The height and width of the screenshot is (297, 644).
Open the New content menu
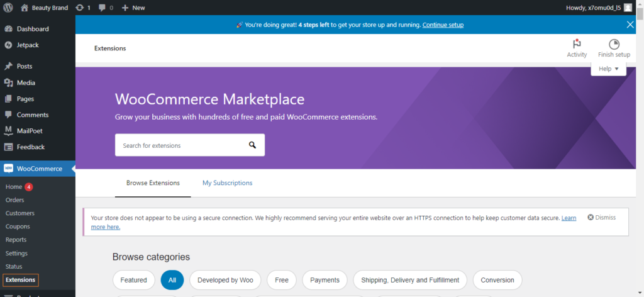(133, 8)
